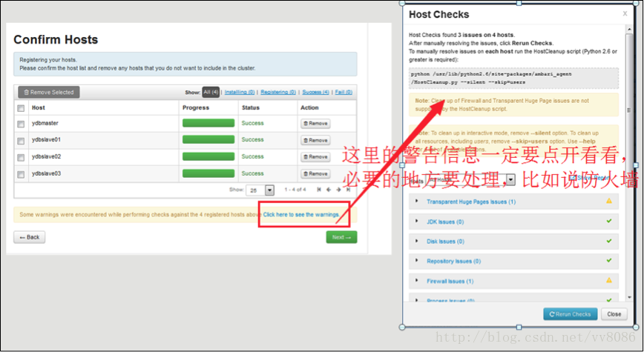
Task: Go Back from Confirm Hosts
Action: tap(29, 237)
